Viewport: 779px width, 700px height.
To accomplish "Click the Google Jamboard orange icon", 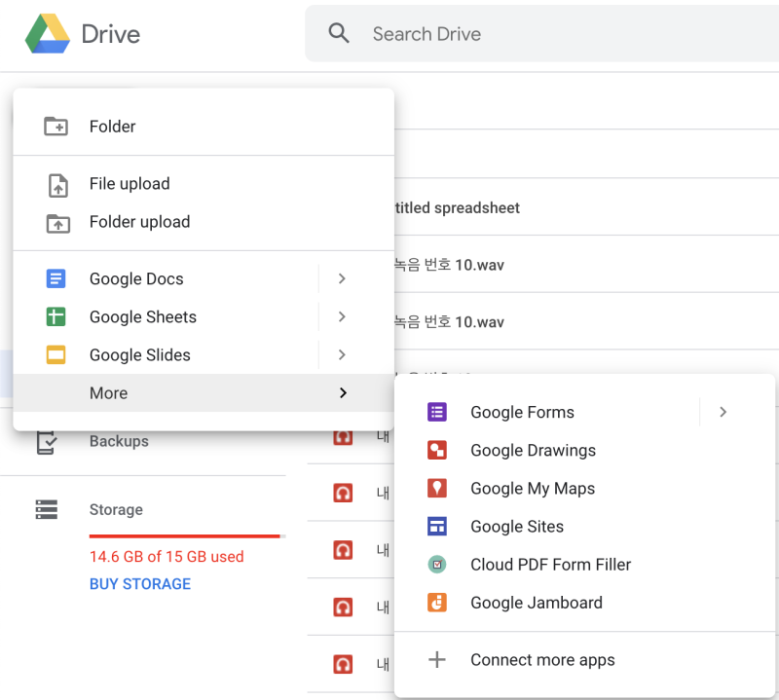I will (x=437, y=602).
